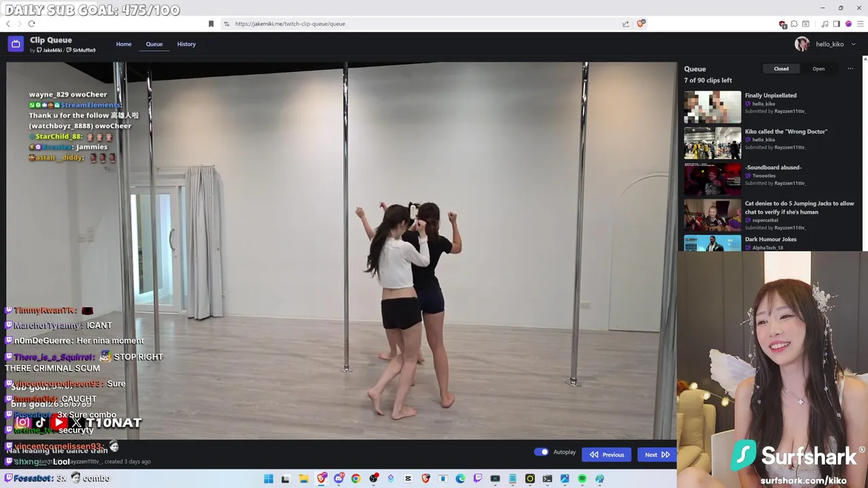
Task: Open the red shield extension with badge 1
Action: point(783,24)
